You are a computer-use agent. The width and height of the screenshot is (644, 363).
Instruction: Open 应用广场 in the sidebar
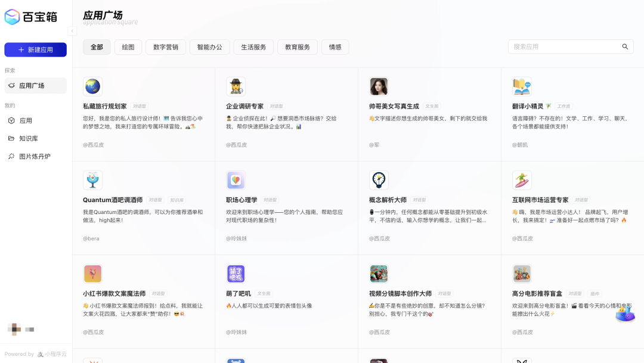[35, 85]
